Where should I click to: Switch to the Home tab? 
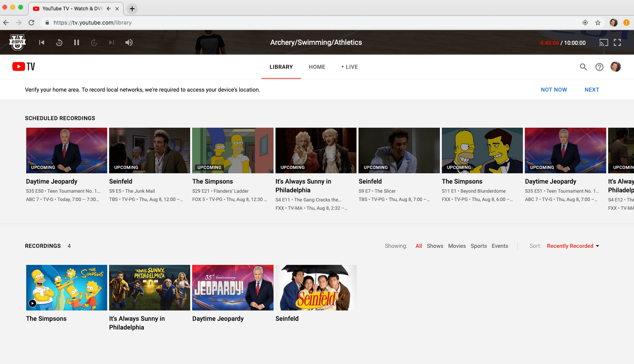pos(317,67)
